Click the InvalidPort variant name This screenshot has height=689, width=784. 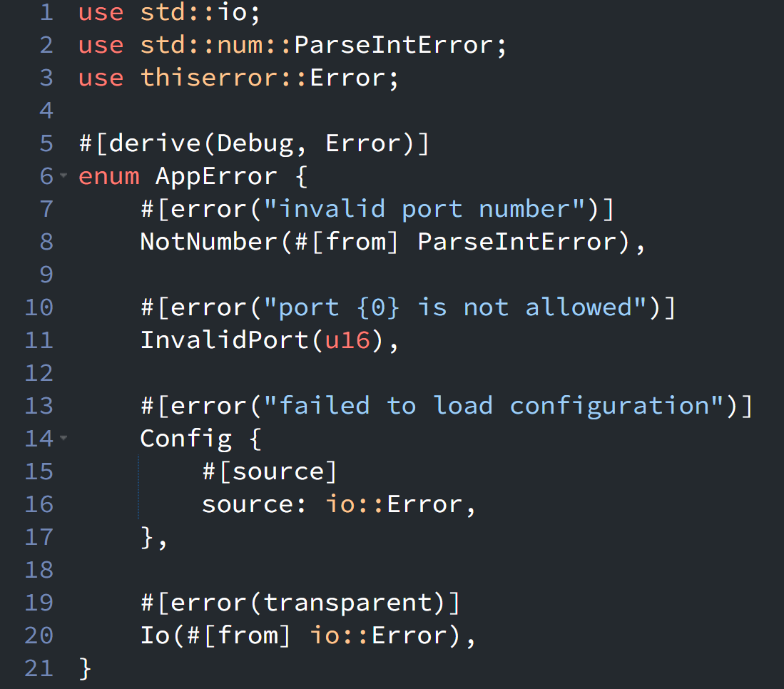(225, 340)
